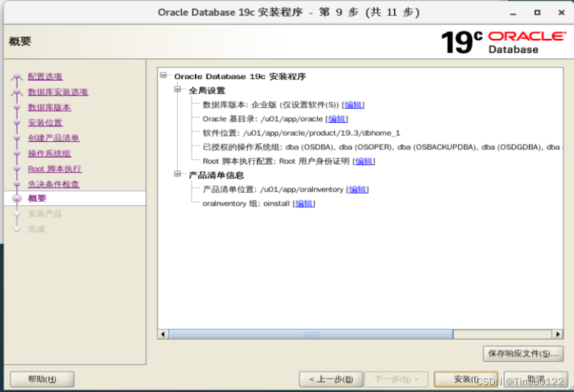This screenshot has height=392, width=574.
Task: Maximize the installer window
Action: (x=537, y=12)
